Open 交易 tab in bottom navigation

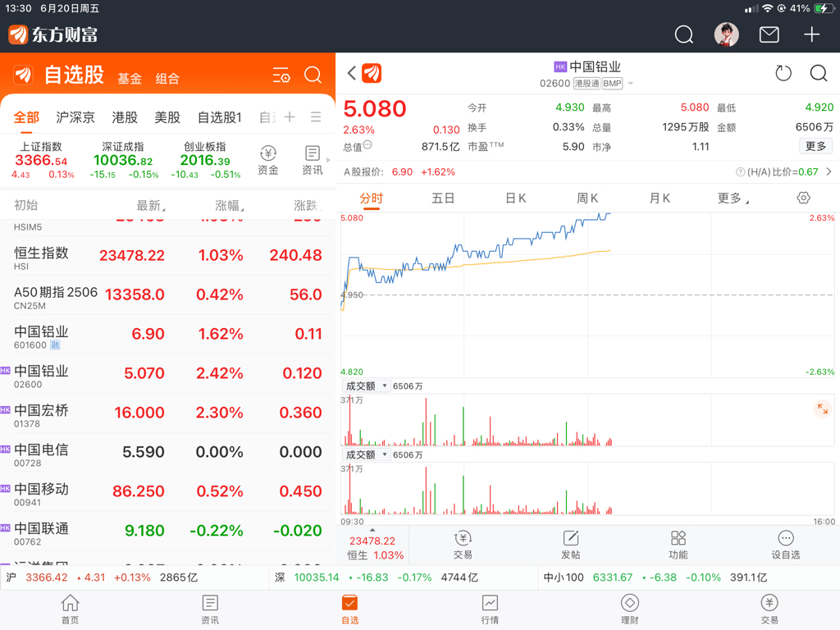tap(769, 610)
